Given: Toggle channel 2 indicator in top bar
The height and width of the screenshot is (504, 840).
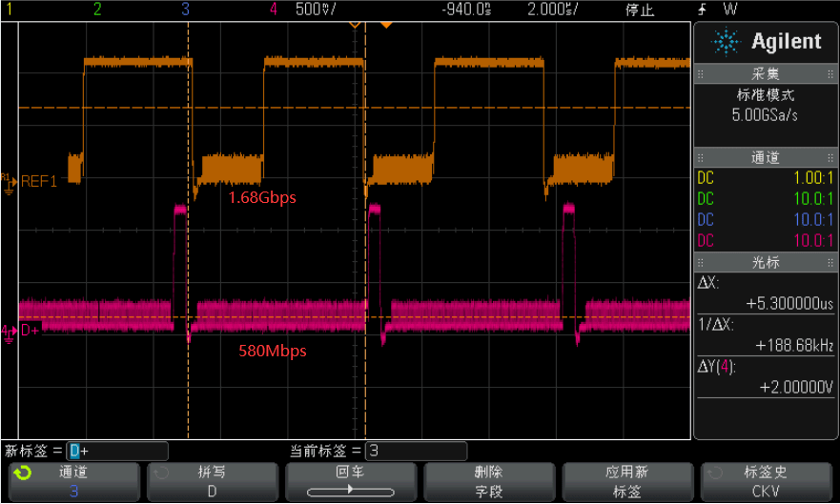Looking at the screenshot, I should click(x=96, y=10).
